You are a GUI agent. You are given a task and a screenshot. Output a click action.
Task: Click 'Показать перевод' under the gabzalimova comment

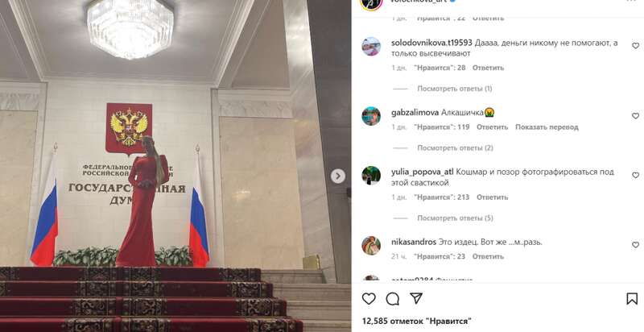547,127
